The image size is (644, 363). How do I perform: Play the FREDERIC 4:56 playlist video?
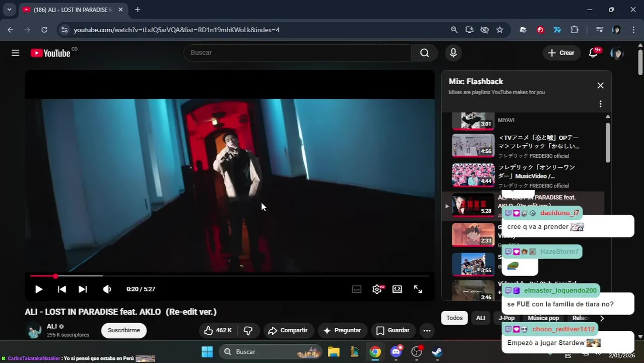(473, 146)
